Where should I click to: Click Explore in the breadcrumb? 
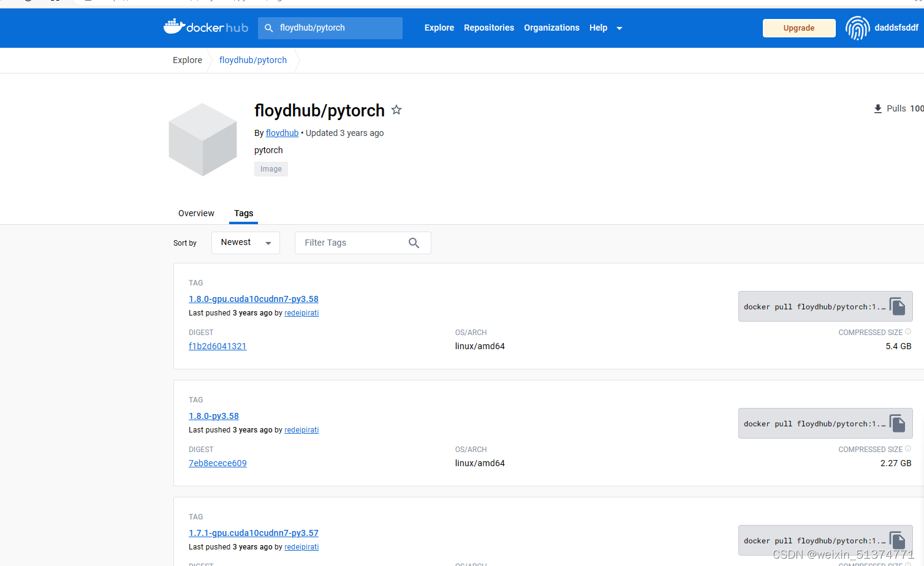pos(187,60)
